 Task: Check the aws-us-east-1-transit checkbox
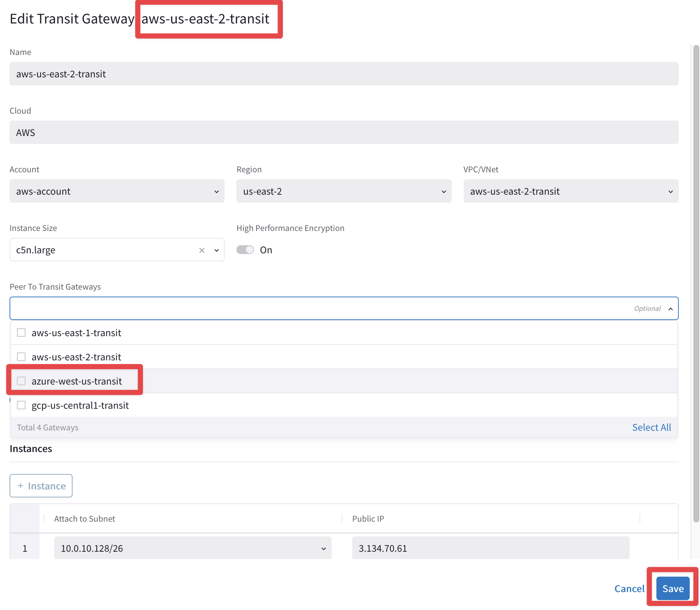[x=21, y=332]
